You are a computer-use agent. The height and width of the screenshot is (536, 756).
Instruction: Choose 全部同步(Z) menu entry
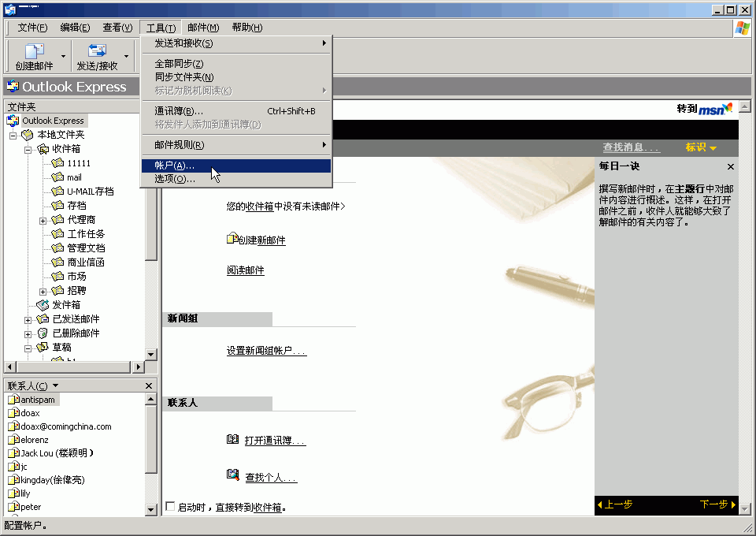click(236, 64)
